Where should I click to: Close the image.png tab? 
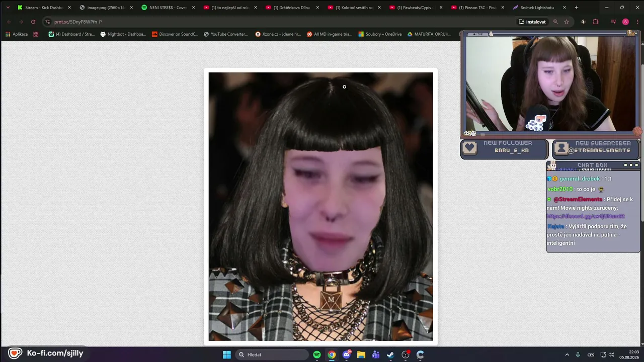131,8
